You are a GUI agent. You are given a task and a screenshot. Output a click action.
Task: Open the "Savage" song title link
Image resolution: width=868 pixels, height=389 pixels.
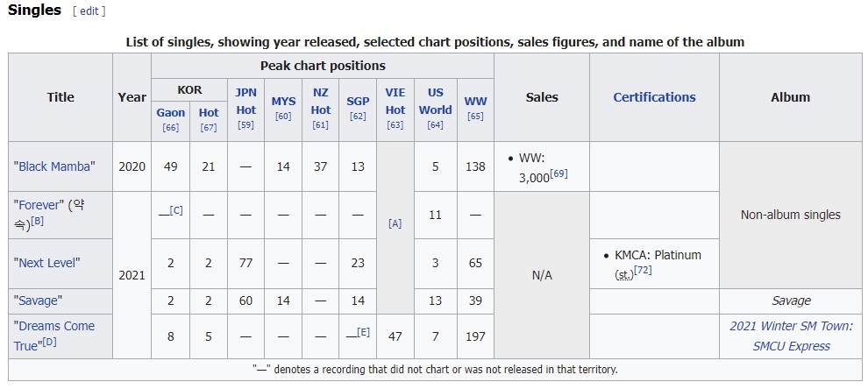[38, 301]
